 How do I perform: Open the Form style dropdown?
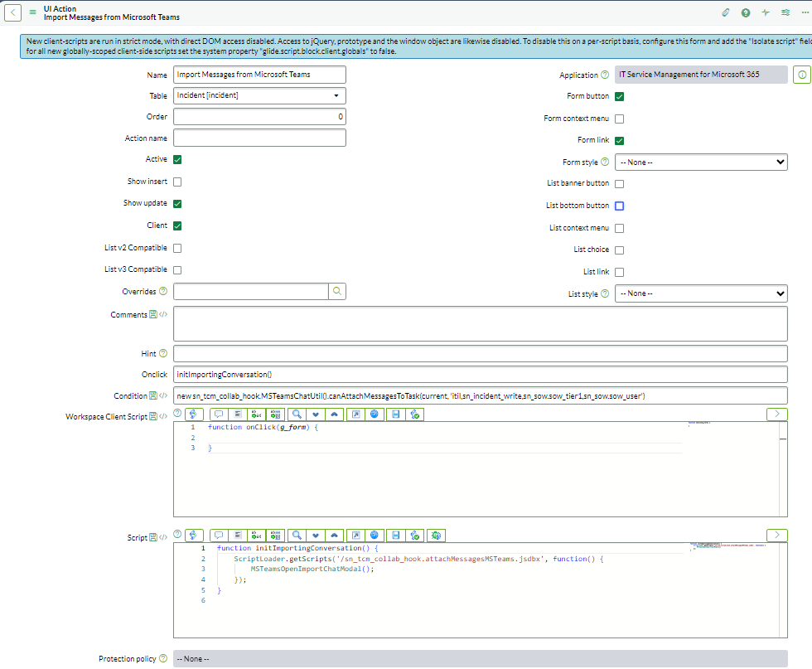(x=701, y=162)
